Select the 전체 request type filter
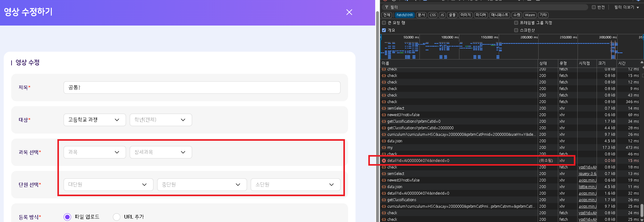The image size is (644, 222). [x=387, y=15]
